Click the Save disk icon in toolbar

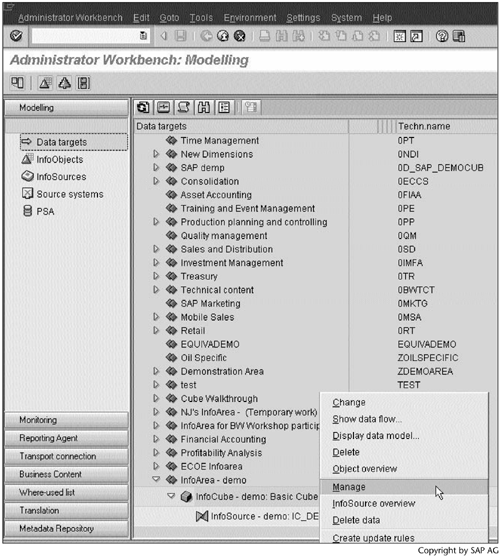[x=181, y=36]
